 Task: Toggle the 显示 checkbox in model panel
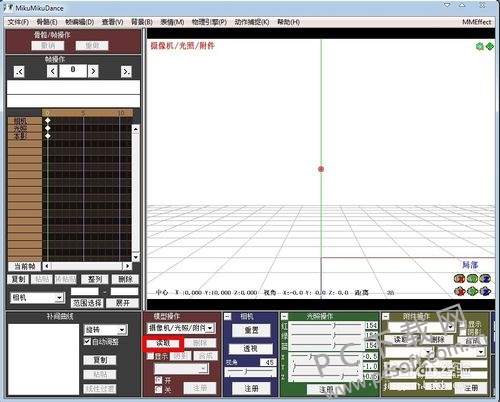tap(151, 356)
